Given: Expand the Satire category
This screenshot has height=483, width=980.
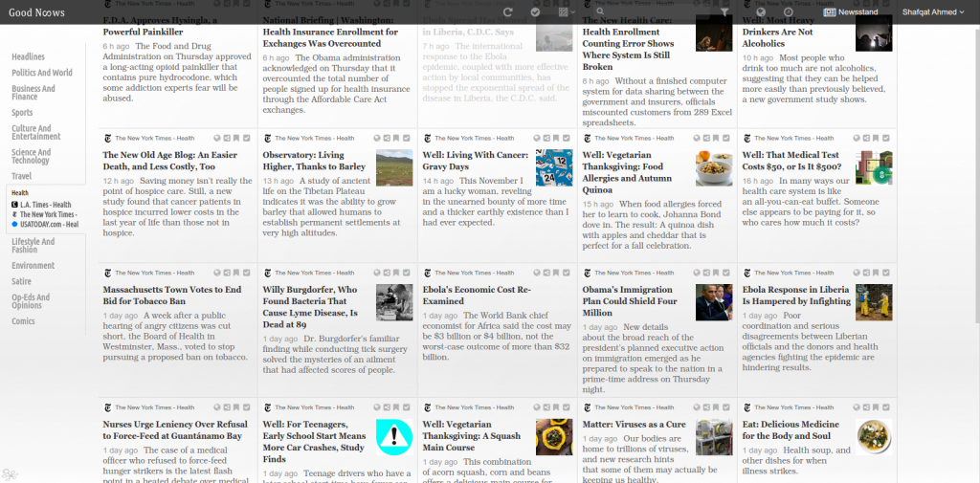Looking at the screenshot, I should (x=21, y=282).
